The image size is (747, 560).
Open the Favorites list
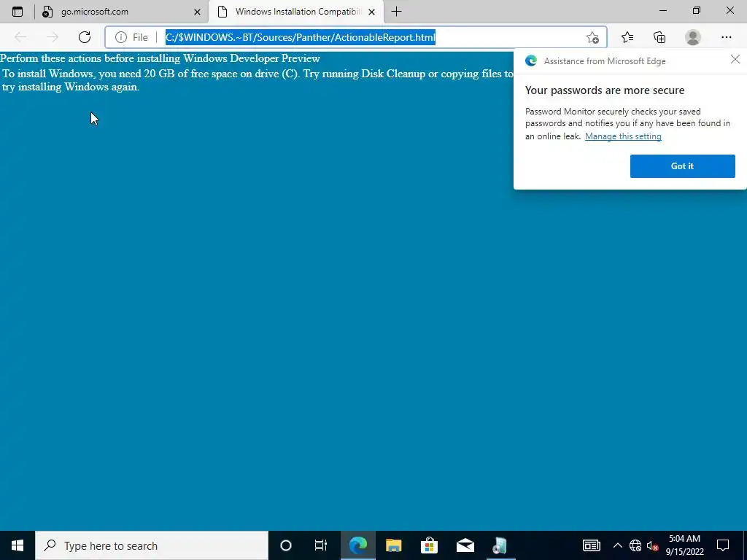click(x=627, y=37)
